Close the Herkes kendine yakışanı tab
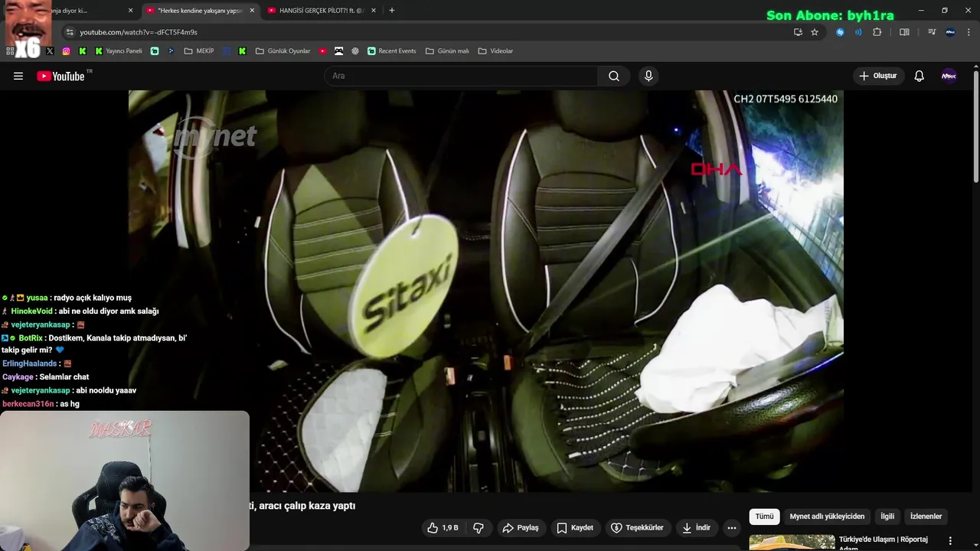Viewport: 980px width, 551px height. pyautogui.click(x=252, y=11)
